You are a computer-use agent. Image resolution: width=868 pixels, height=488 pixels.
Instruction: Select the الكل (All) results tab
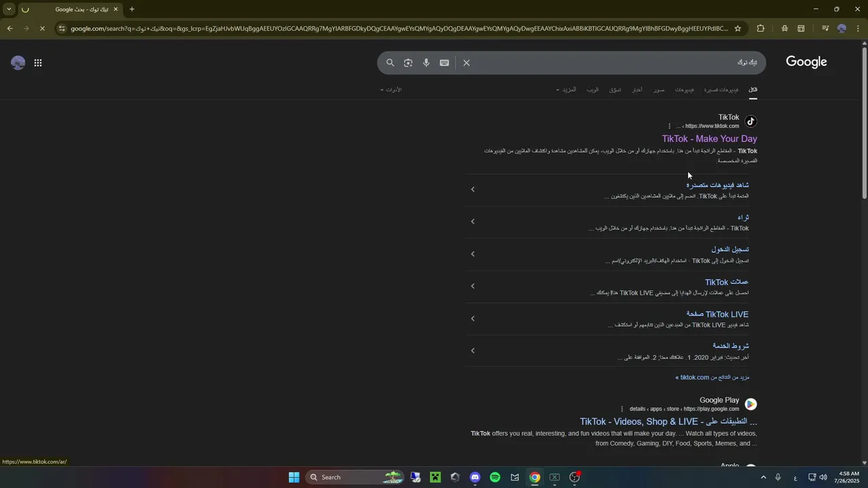[753, 89]
